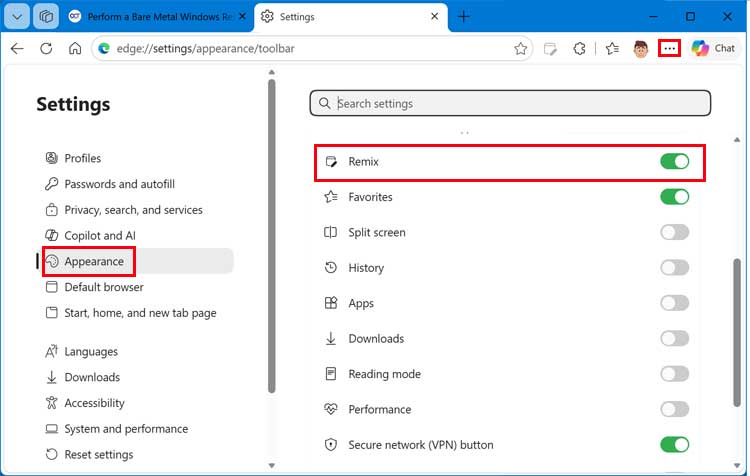
Task: Enable the Reading mode toggle
Action: [674, 374]
